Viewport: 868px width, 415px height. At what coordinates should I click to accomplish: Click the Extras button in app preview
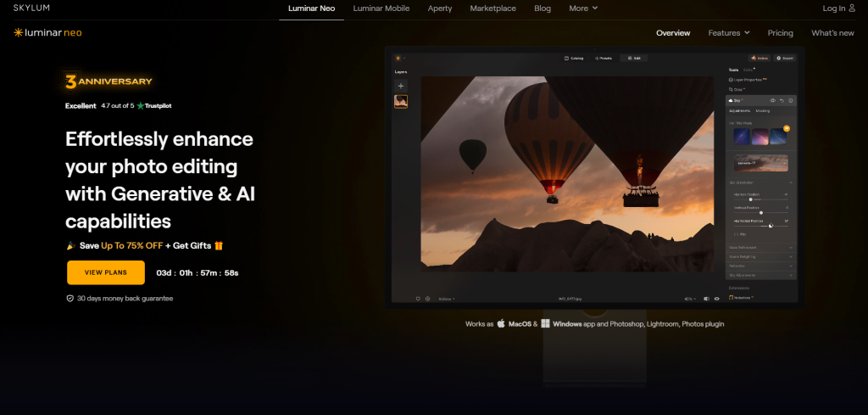pyautogui.click(x=759, y=58)
